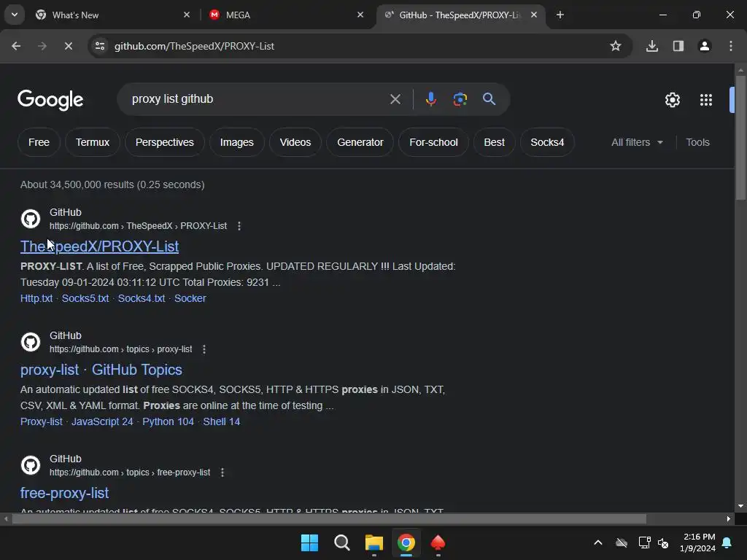
Task: Go to Google home via logo
Action: 50,100
